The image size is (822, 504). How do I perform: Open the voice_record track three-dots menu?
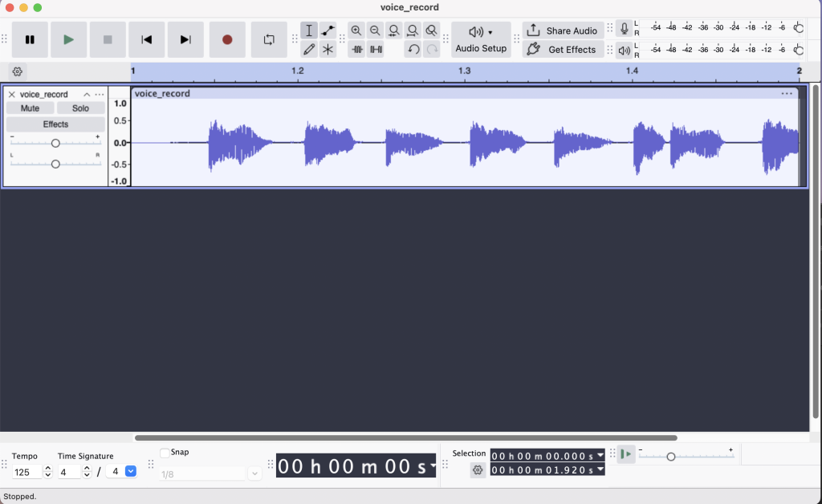point(100,95)
